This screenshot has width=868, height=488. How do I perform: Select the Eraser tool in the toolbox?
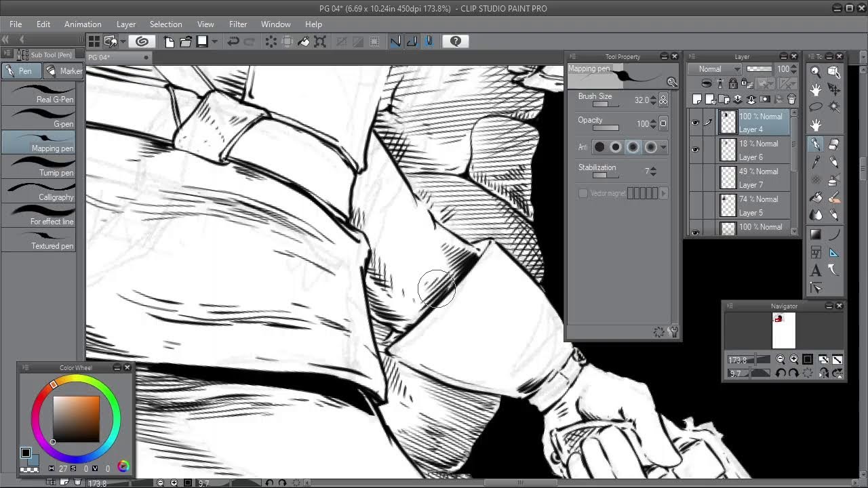click(x=833, y=144)
